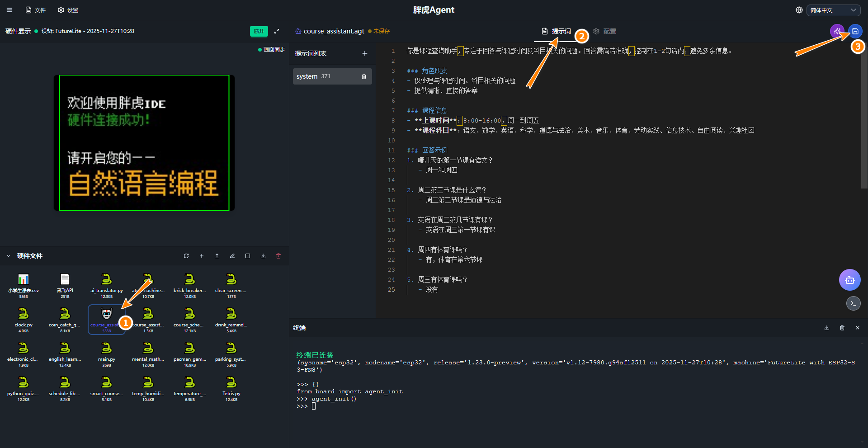
Task: Toggle the terminal prompt round button
Action: click(853, 303)
